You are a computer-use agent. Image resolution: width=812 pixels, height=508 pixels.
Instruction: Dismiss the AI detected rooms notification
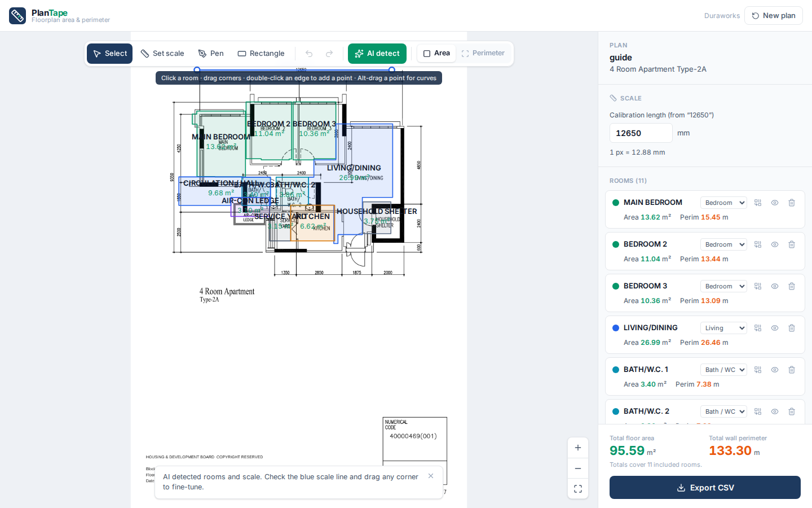point(431,476)
